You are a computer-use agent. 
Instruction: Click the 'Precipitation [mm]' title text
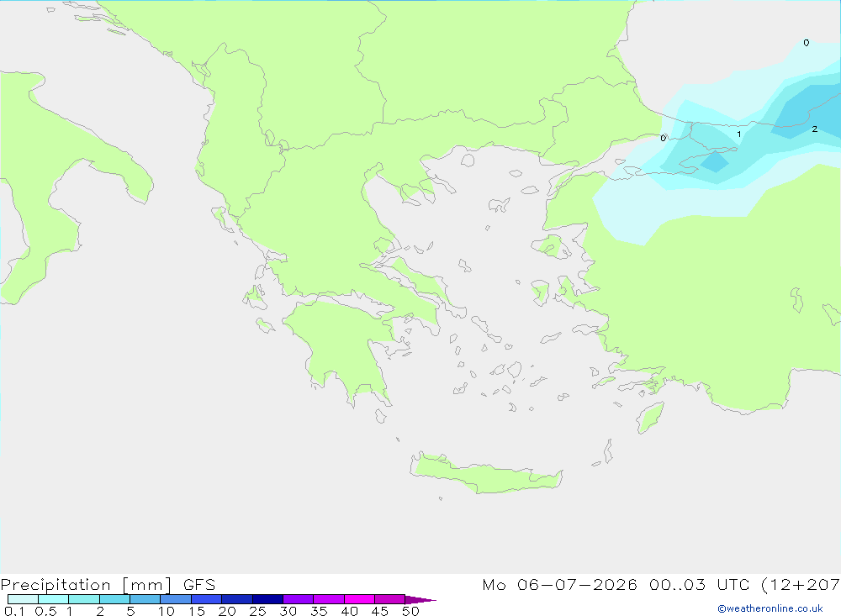pos(86,585)
